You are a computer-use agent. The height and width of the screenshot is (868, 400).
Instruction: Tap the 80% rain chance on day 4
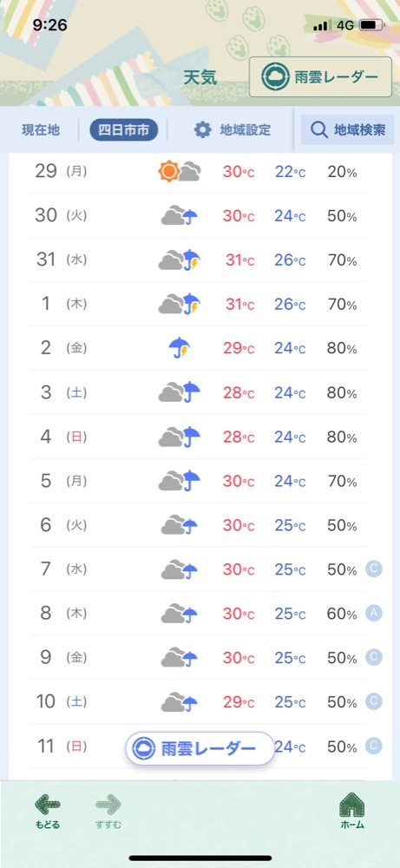click(342, 437)
